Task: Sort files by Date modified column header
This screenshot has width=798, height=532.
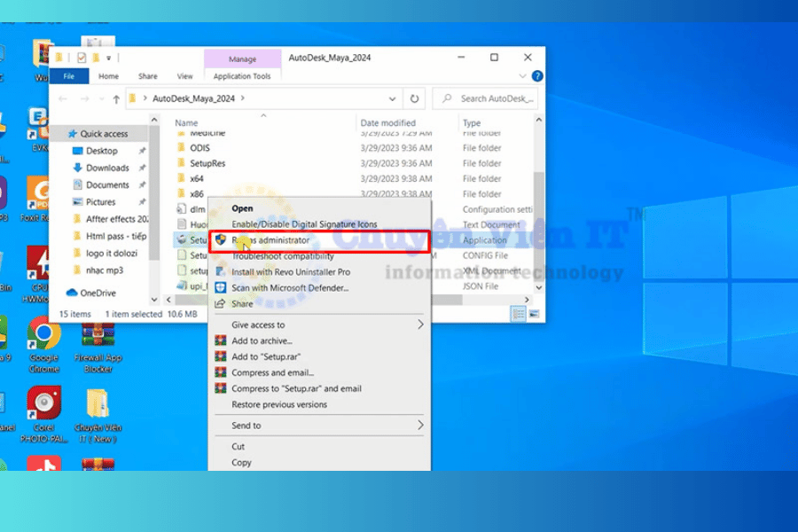Action: 388,123
